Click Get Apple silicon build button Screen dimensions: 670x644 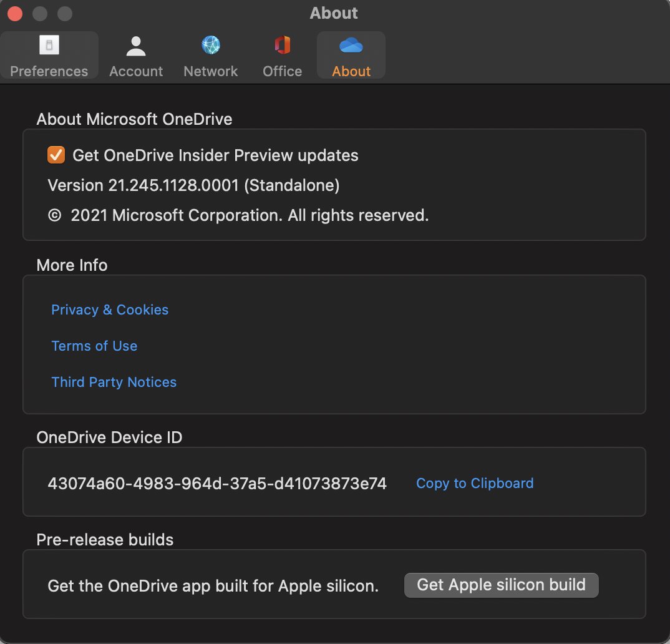(501, 585)
